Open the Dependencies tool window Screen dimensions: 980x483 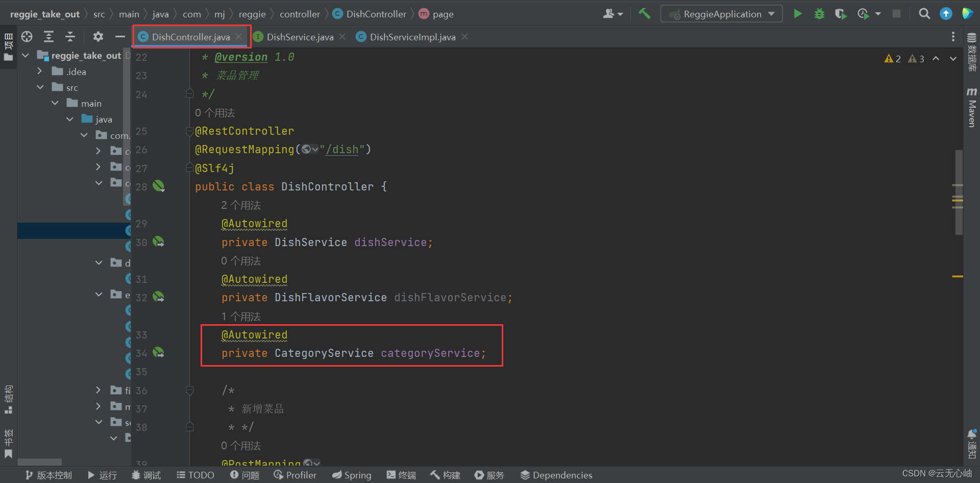pos(556,475)
